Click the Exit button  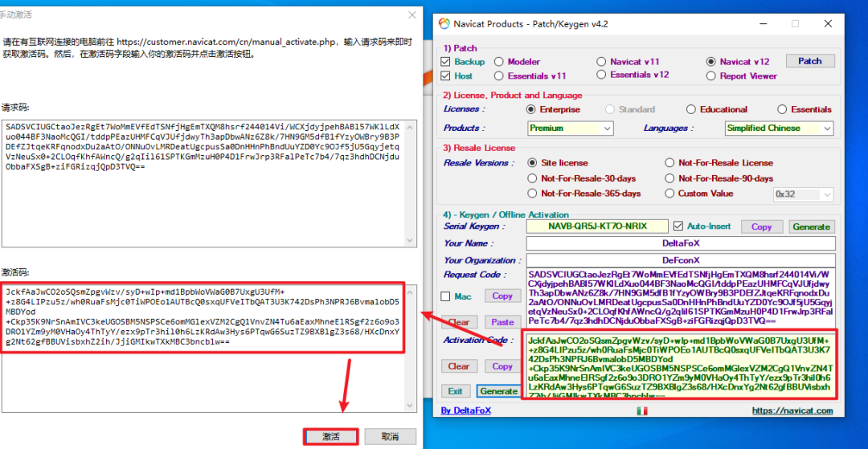(x=456, y=391)
